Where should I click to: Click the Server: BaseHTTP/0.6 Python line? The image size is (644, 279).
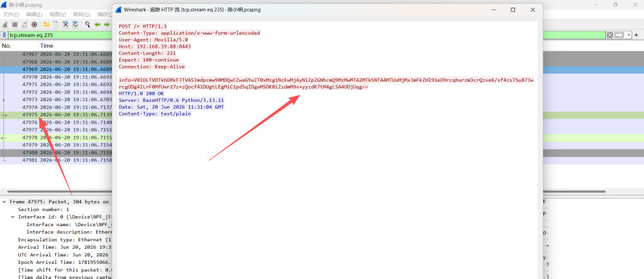[171, 100]
